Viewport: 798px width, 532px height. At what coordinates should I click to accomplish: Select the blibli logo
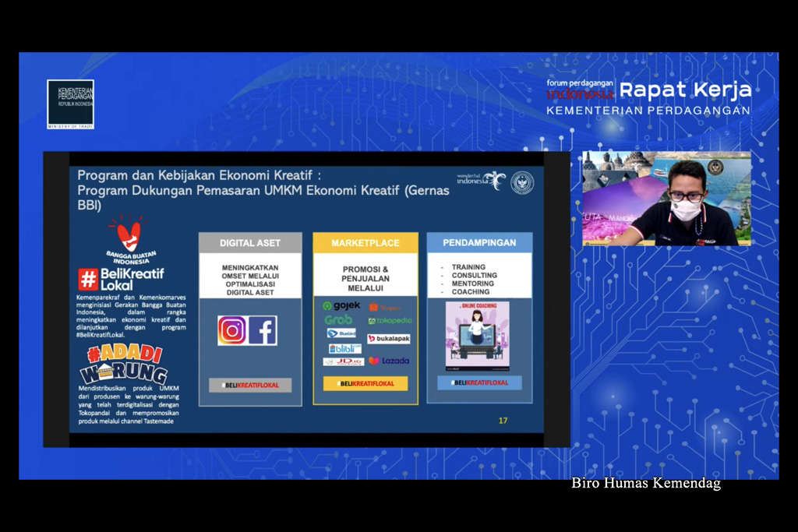[345, 348]
